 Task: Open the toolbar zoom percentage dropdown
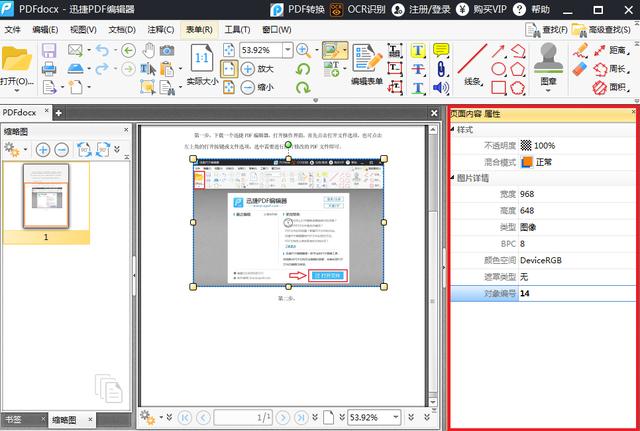point(288,50)
